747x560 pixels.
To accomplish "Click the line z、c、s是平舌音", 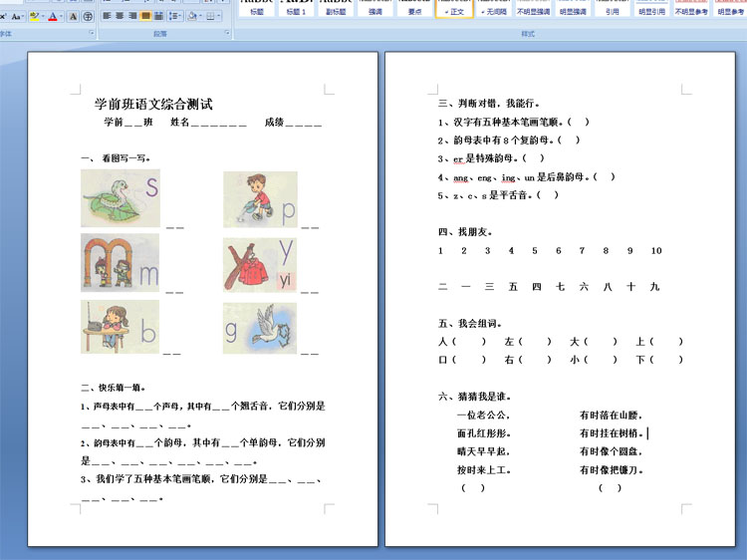I will coord(498,195).
